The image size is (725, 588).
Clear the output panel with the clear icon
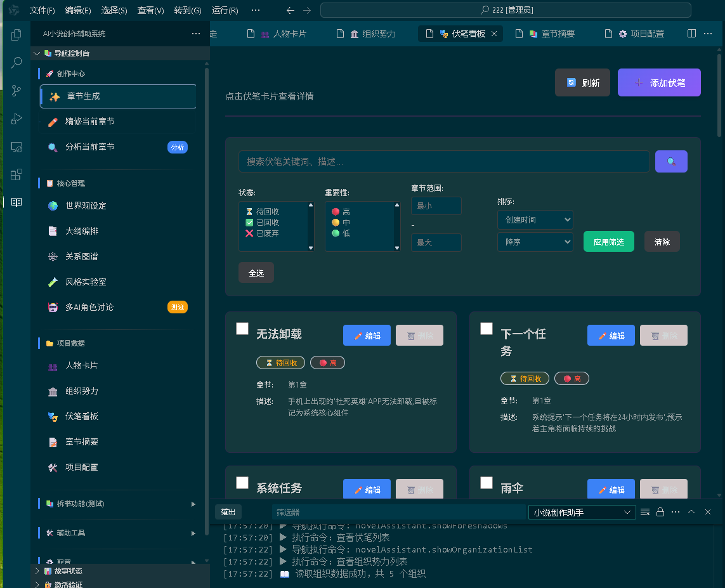tap(644, 511)
